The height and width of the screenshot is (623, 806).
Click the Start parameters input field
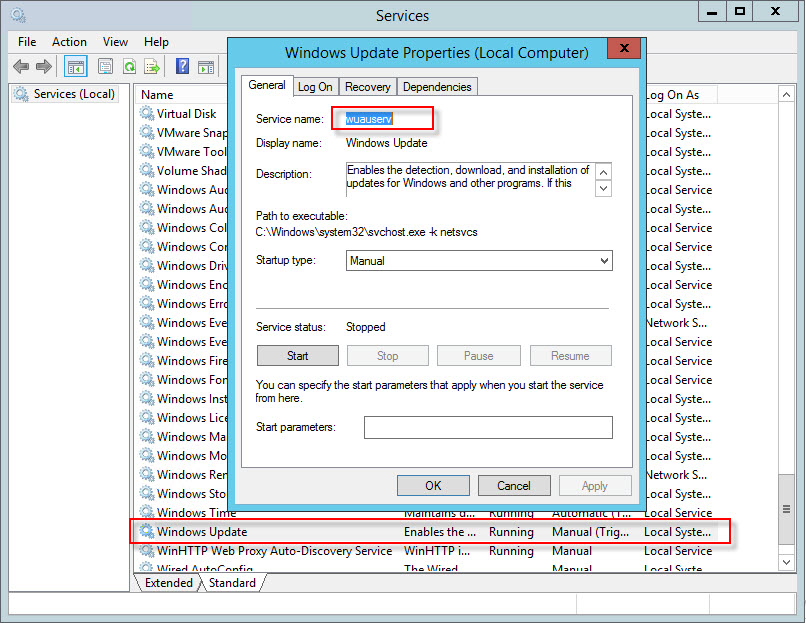click(x=488, y=427)
